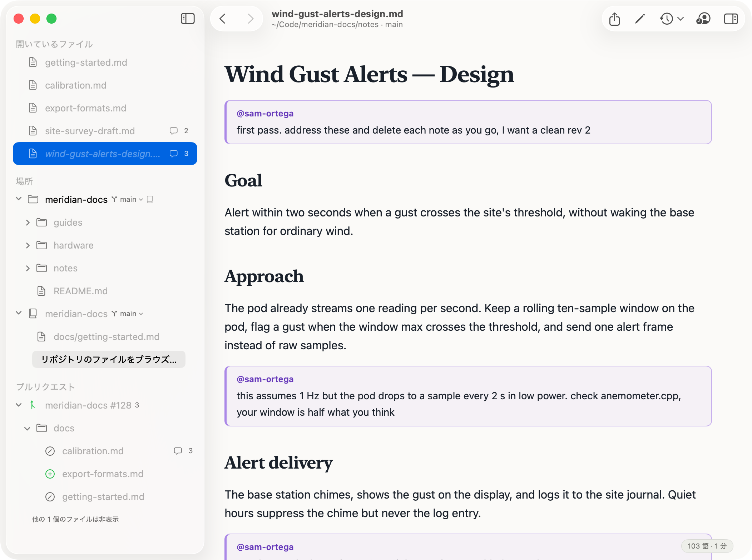Open export-formats.md in open files list
Image resolution: width=752 pixels, height=560 pixels.
(x=105, y=108)
